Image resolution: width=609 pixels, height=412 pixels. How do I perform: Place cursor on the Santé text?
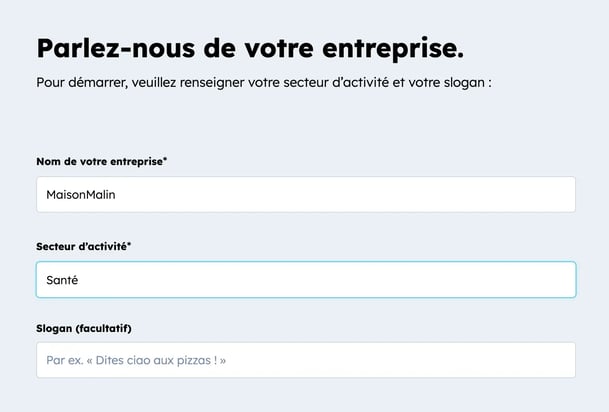pos(62,280)
